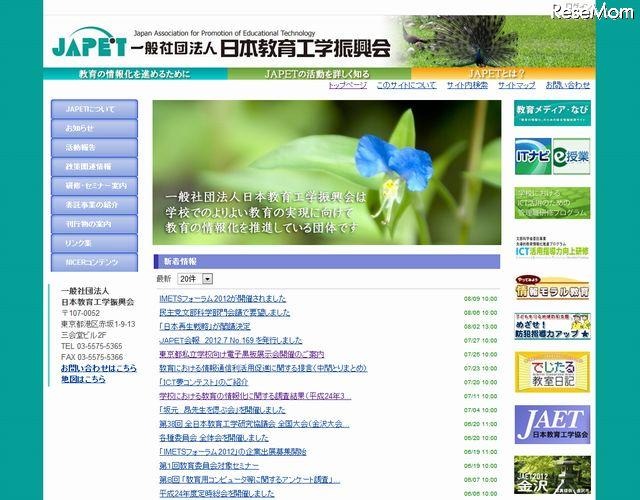640x500 pixels.
Task: Go to トップページ link
Action: 348,85
